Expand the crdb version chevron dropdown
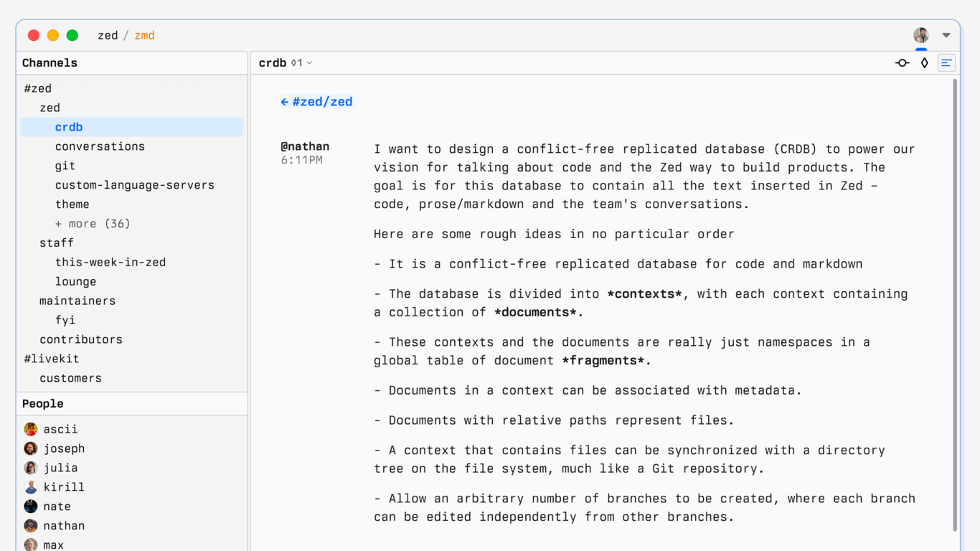 click(x=309, y=63)
